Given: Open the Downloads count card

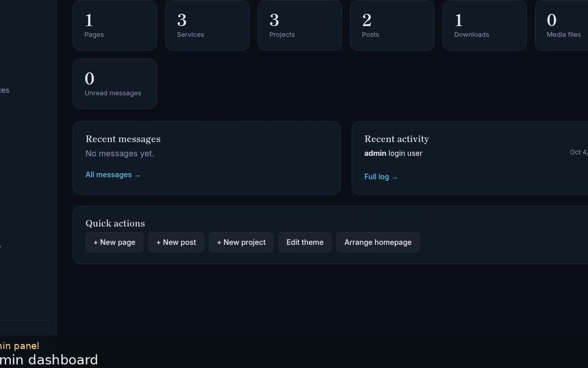Looking at the screenshot, I should [x=484, y=25].
